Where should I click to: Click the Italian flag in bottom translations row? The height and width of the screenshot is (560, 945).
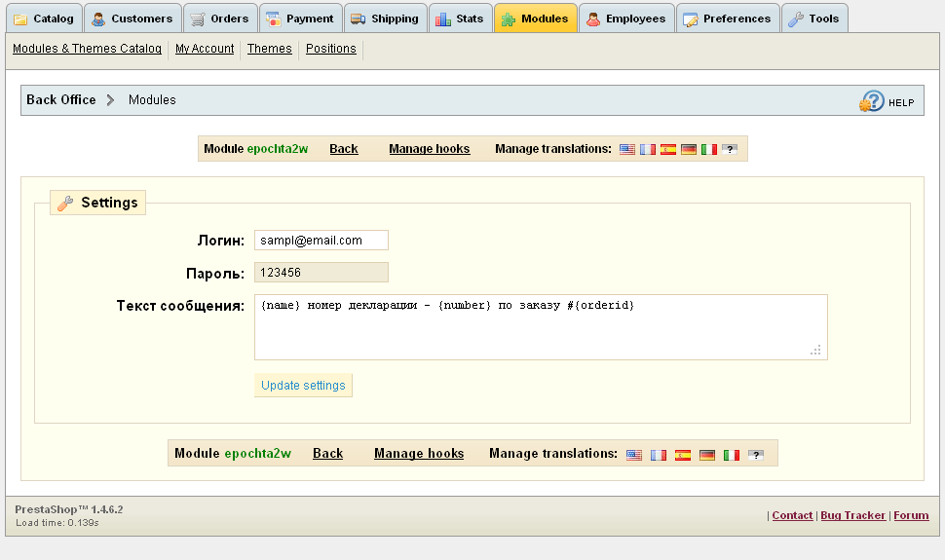click(732, 455)
